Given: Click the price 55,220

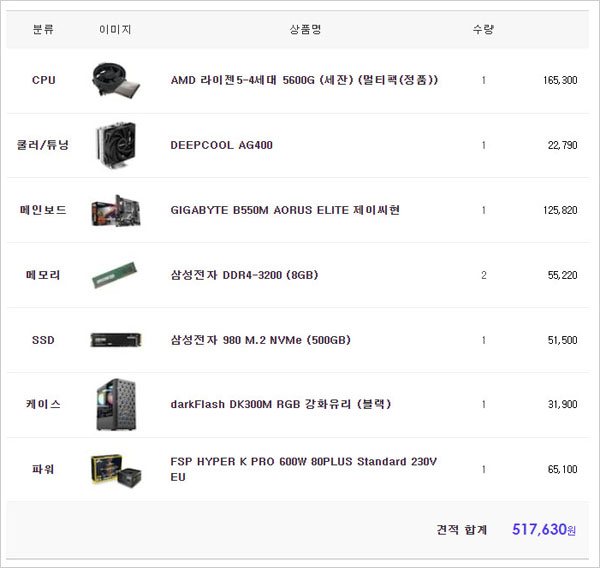Looking at the screenshot, I should pyautogui.click(x=562, y=275).
